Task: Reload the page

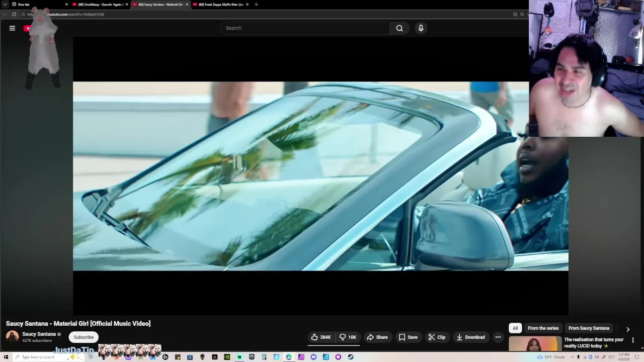Action: [x=14, y=14]
